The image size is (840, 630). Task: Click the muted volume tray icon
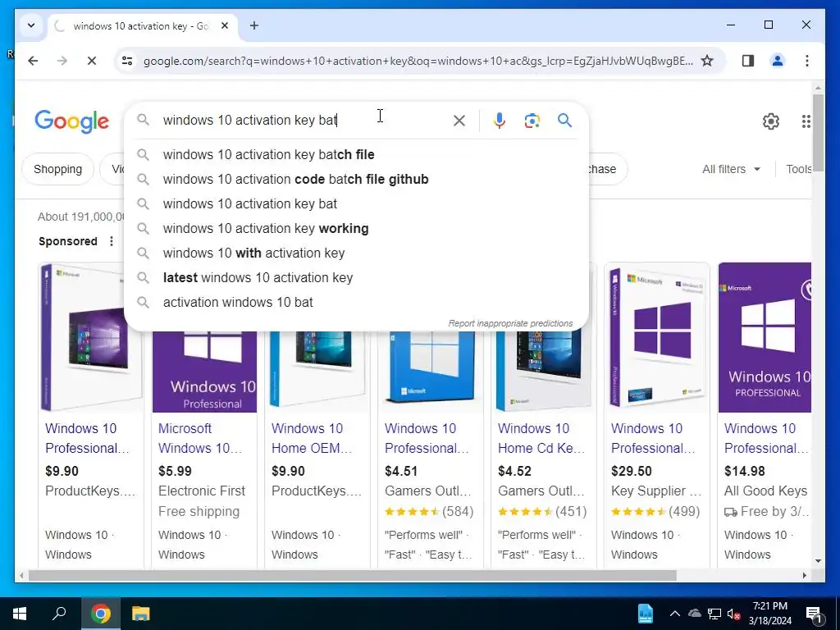tap(733, 614)
